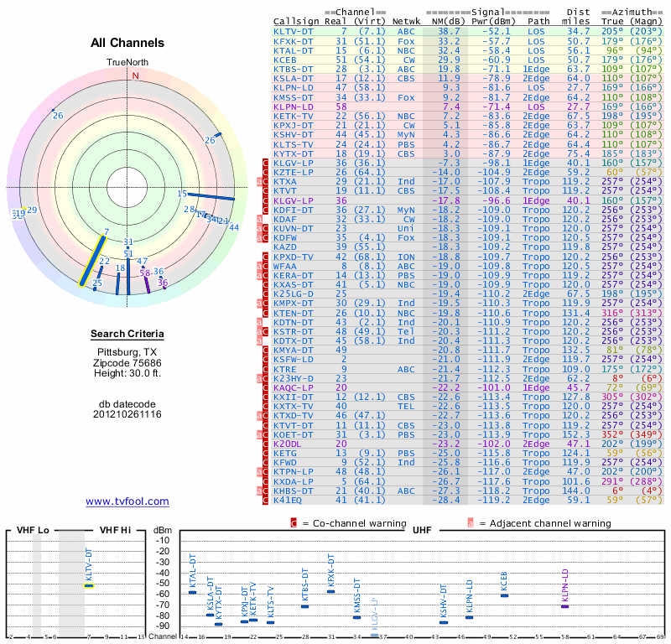This screenshot has height=644, width=671.
Task: Select the KETK-TV callsign row
Action: pos(293,116)
